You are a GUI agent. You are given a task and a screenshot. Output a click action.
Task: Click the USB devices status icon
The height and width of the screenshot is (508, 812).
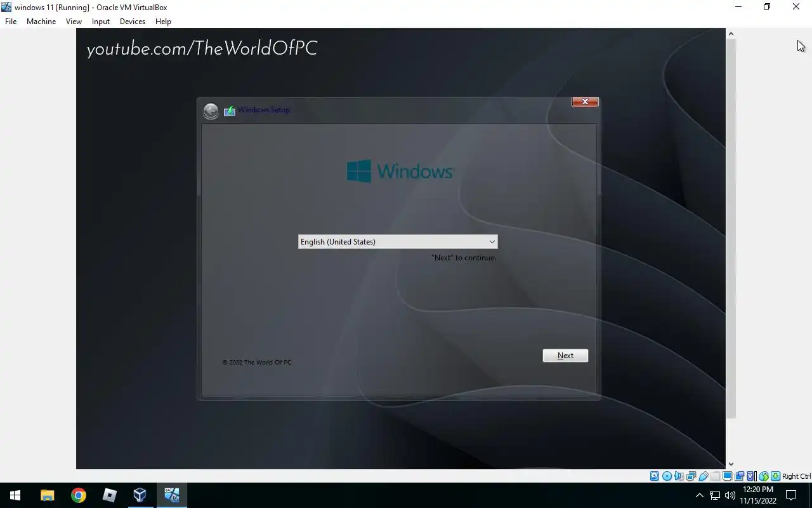coord(704,476)
